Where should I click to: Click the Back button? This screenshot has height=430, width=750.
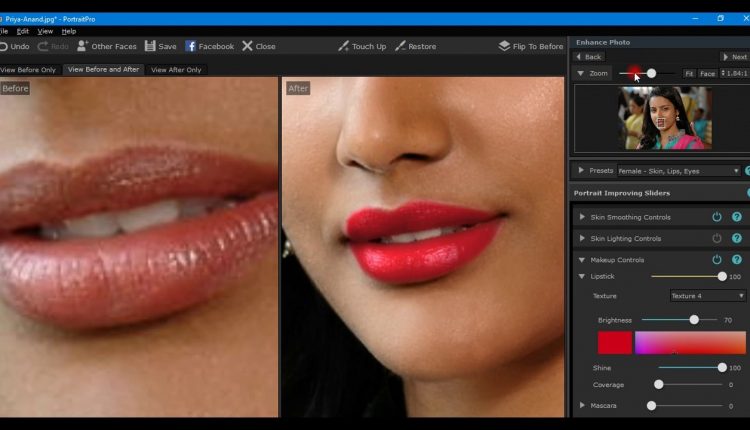589,57
